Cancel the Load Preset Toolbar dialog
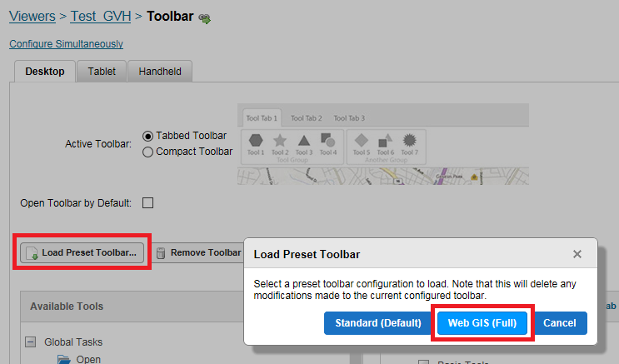619x364 pixels. (559, 323)
